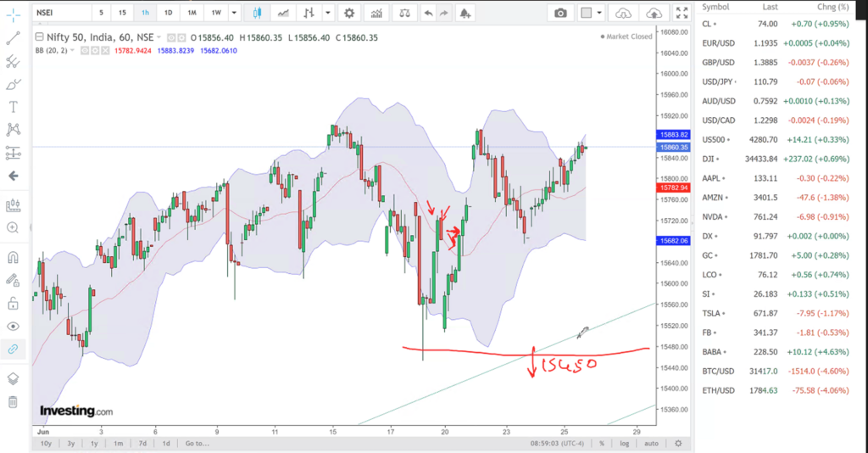Take a chart snapshot with camera icon
This screenshot has height=453, width=868.
pyautogui.click(x=559, y=13)
